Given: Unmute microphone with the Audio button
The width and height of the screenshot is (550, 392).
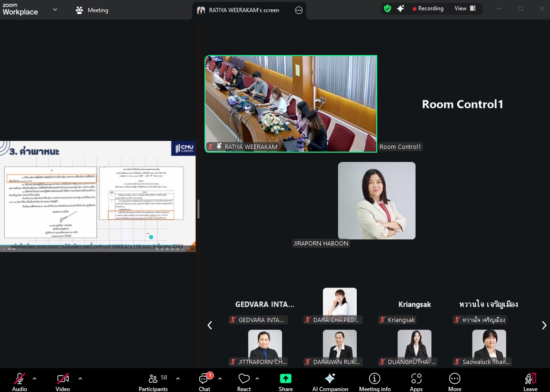Looking at the screenshot, I should click(20, 382).
